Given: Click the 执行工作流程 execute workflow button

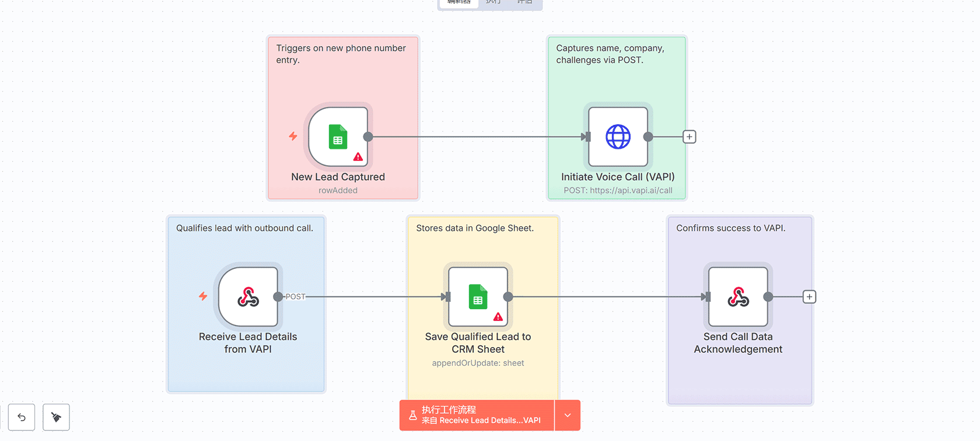Looking at the screenshot, I should pos(477,415).
